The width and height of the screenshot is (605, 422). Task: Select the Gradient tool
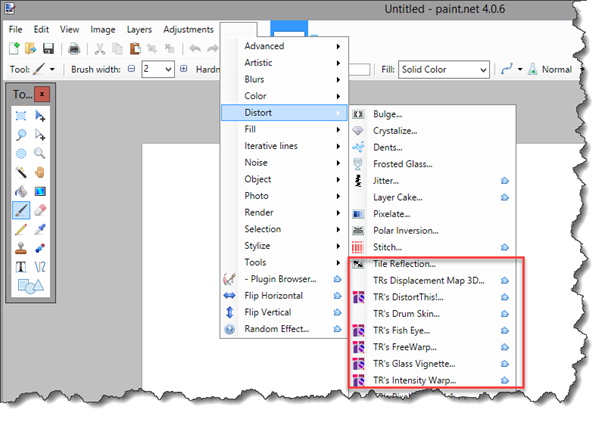(40, 191)
